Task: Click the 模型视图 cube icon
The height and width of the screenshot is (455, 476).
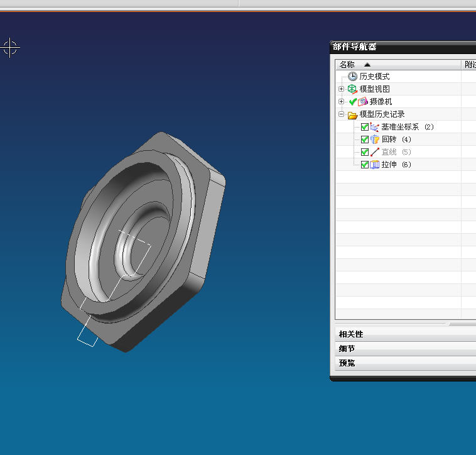Action: [352, 89]
